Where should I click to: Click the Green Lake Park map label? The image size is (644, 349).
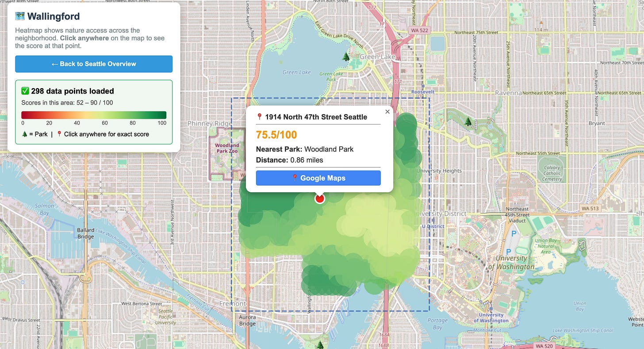pyautogui.click(x=331, y=76)
